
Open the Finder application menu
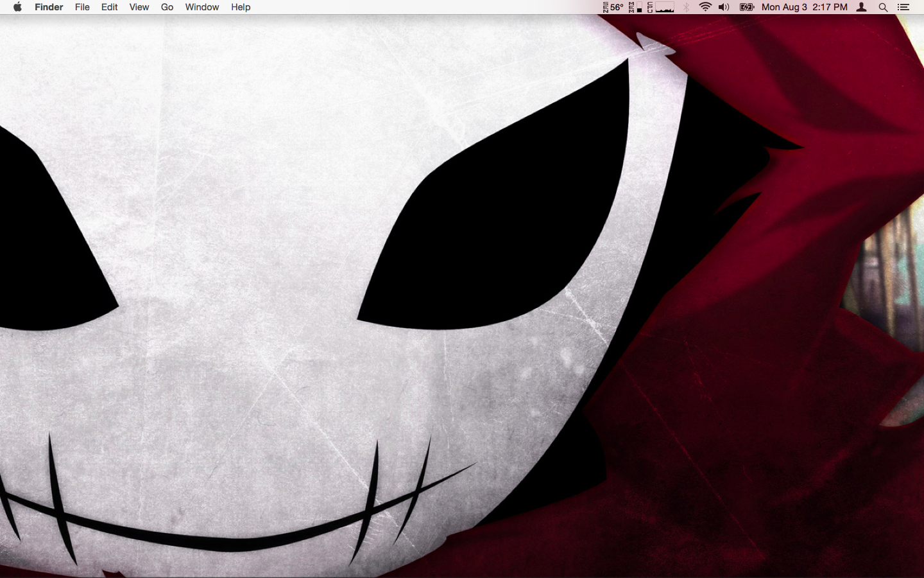[x=49, y=7]
